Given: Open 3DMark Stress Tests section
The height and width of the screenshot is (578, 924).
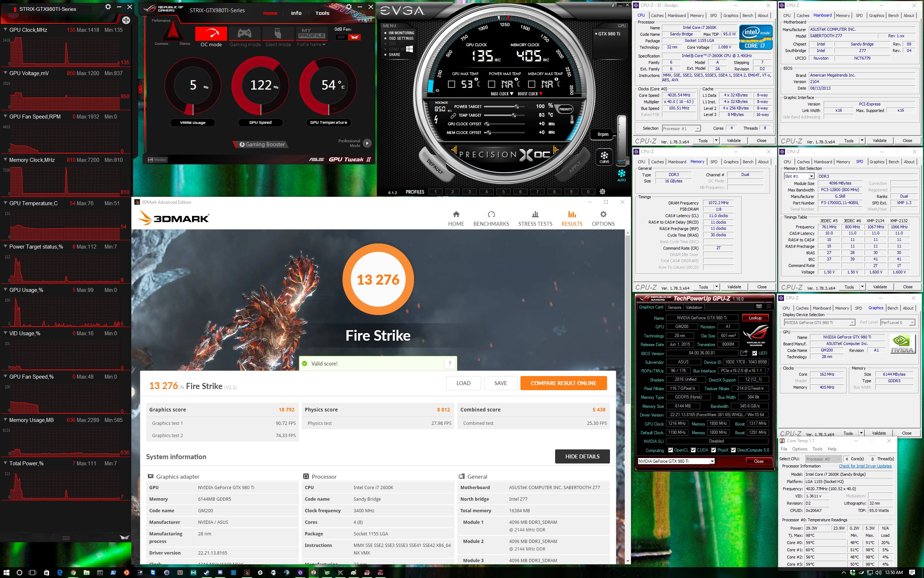Looking at the screenshot, I should point(535,218).
